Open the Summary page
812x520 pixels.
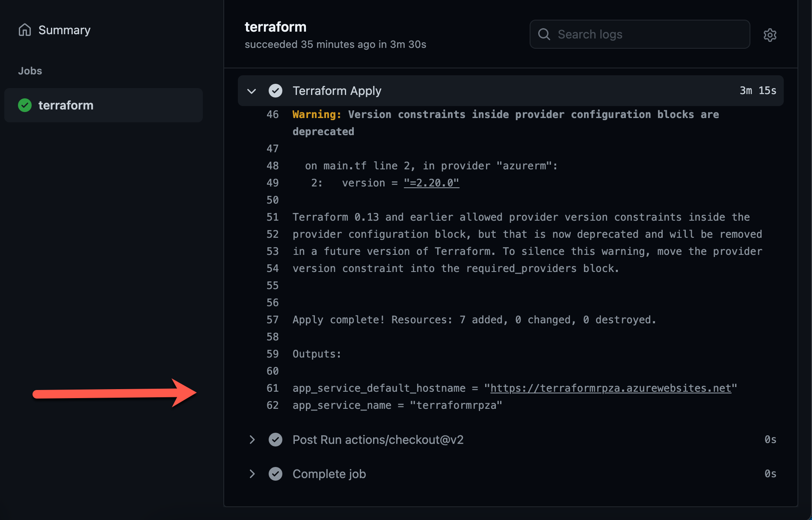pyautogui.click(x=64, y=30)
